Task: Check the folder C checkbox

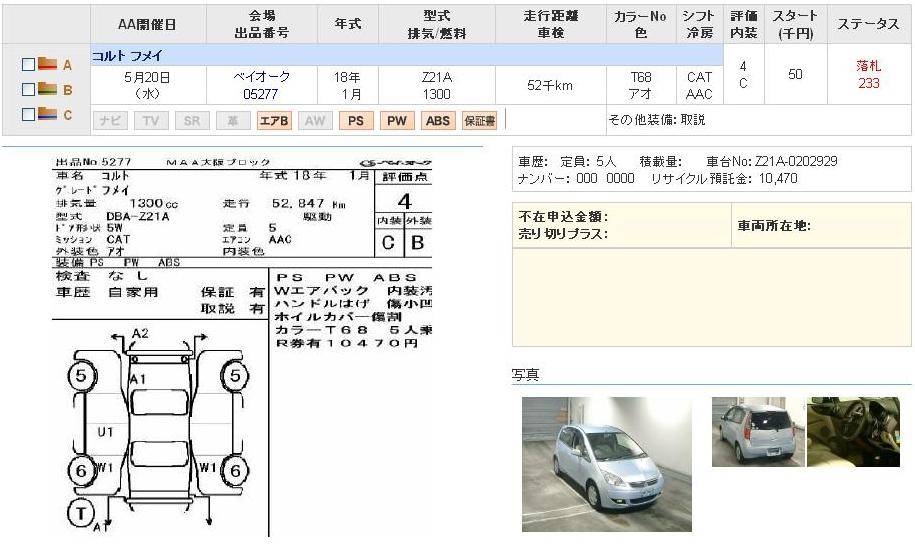Action: click(x=29, y=115)
